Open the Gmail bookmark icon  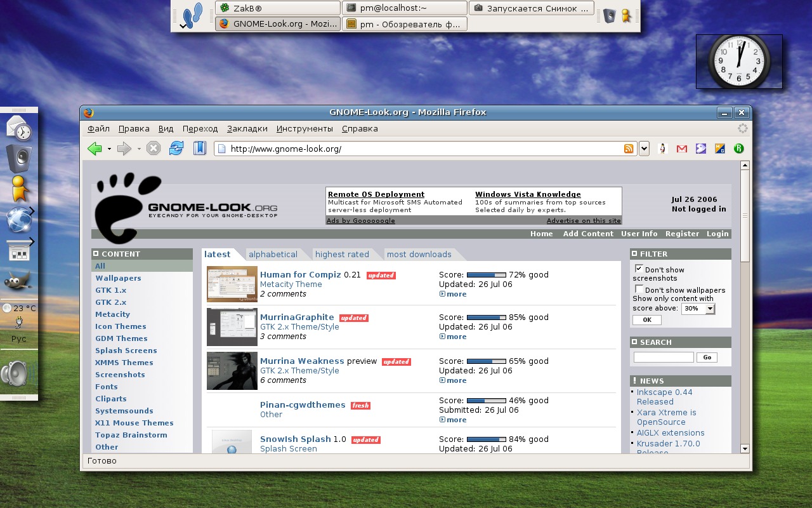682,149
